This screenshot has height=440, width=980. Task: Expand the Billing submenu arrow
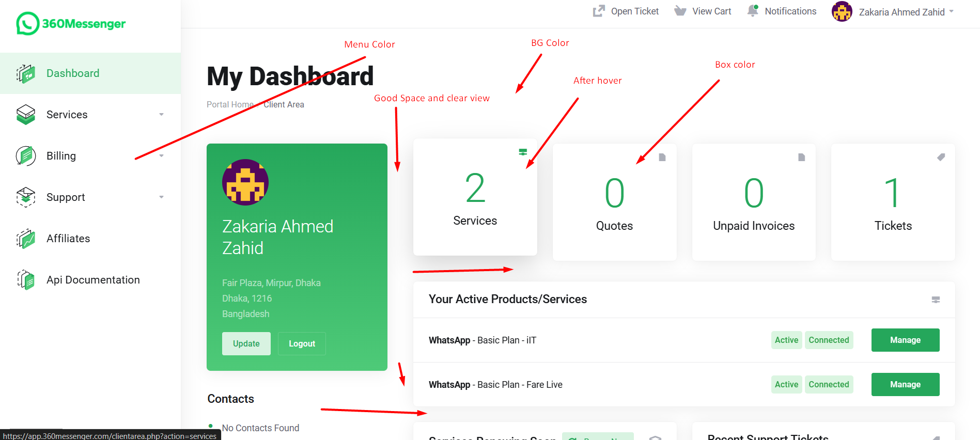pos(162,156)
